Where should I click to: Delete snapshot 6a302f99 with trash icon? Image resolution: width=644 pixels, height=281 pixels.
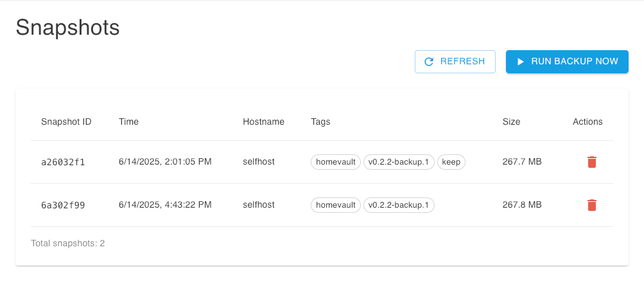(591, 205)
